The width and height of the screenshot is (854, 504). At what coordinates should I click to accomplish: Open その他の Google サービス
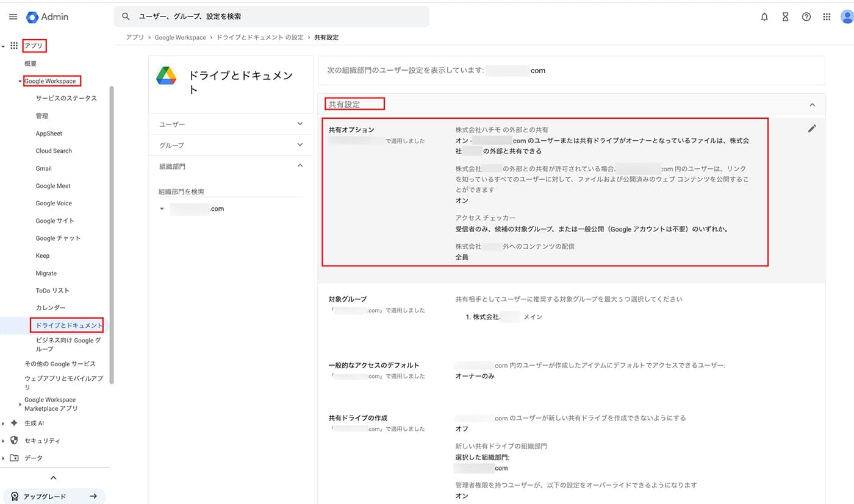(60, 364)
